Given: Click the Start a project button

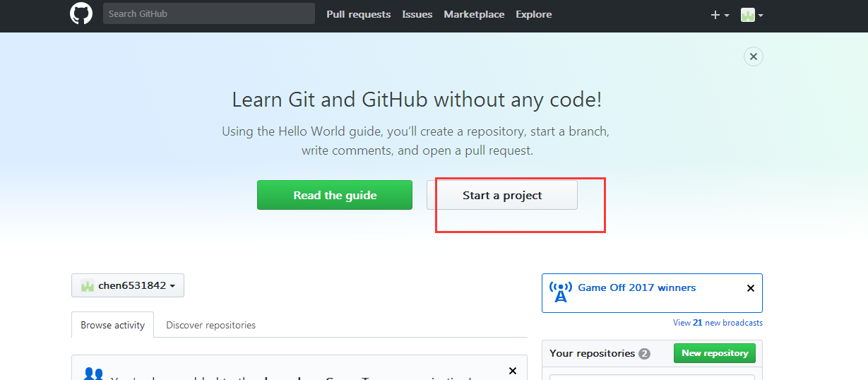Looking at the screenshot, I should pyautogui.click(x=502, y=195).
